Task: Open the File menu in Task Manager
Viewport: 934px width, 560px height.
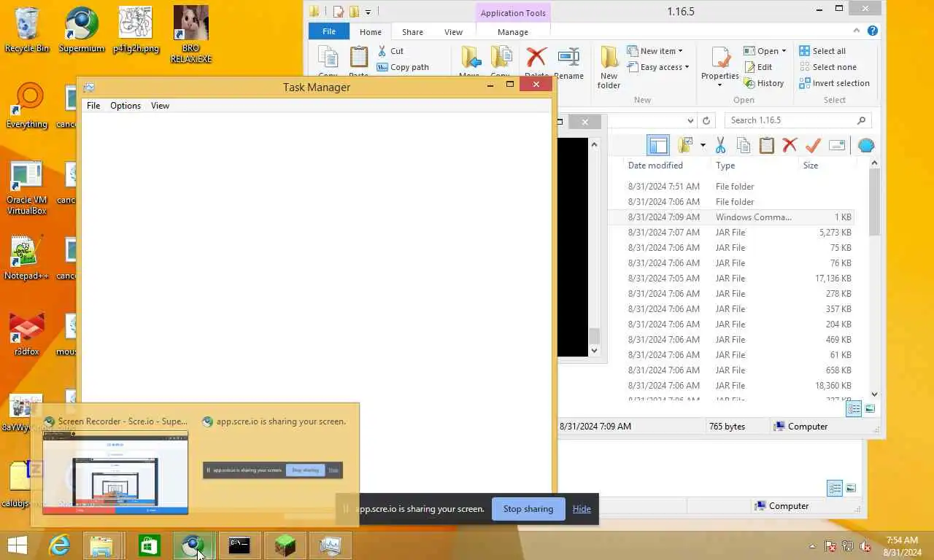Action: click(x=93, y=106)
